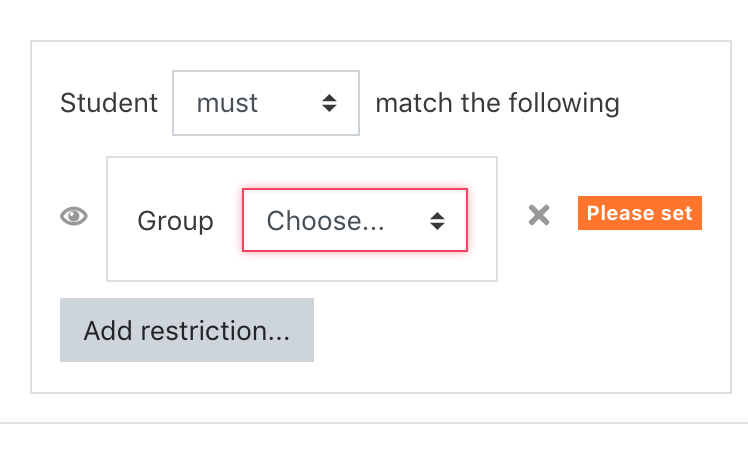748x474 pixels.
Task: Click the orange 'Please set' badge
Action: pyautogui.click(x=640, y=213)
